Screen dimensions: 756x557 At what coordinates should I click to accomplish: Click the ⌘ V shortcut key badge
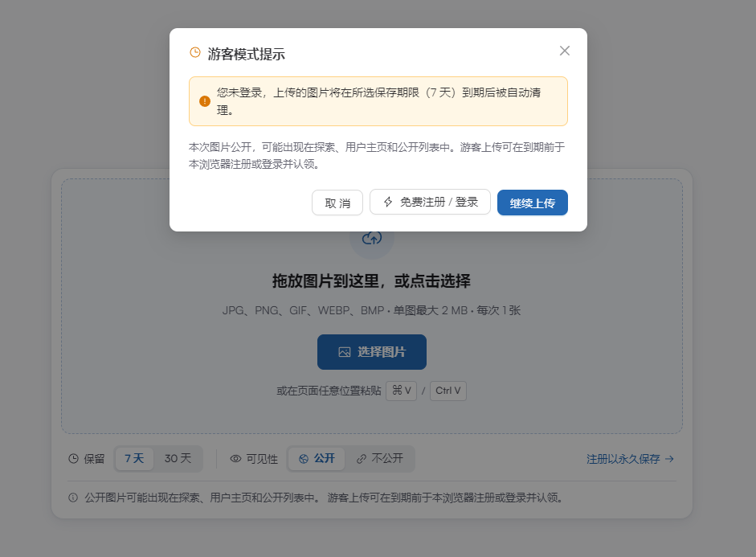(x=401, y=391)
